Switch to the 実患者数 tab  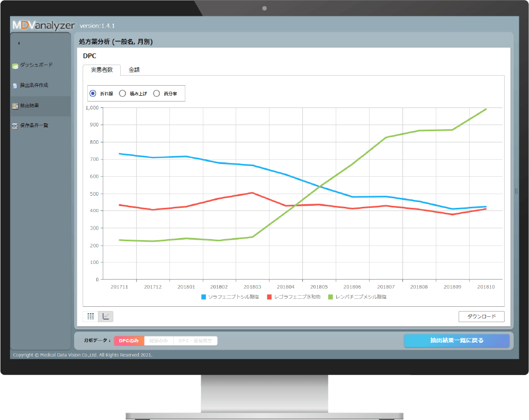102,70
